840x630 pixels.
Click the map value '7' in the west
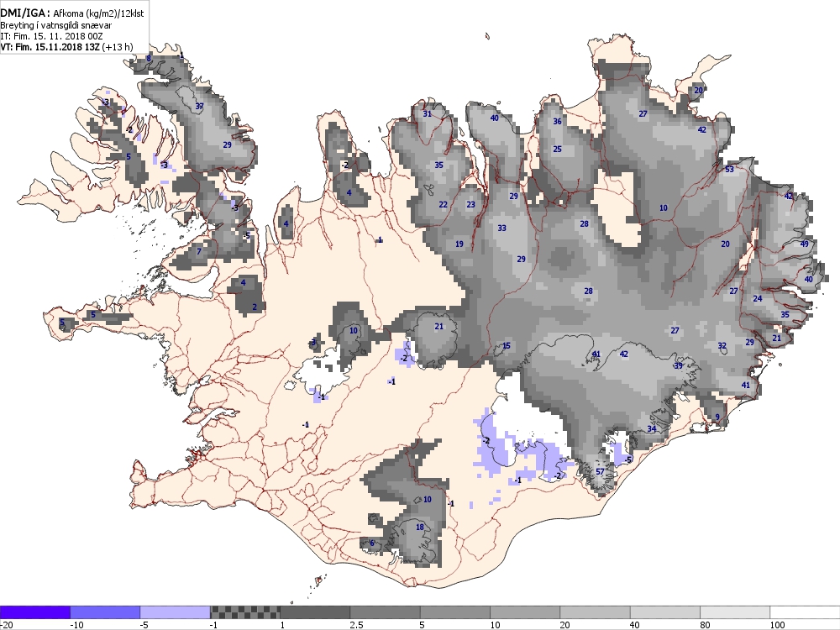(199, 251)
